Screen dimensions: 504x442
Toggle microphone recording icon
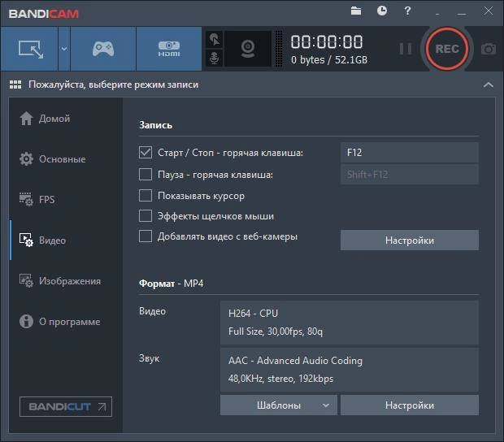215,58
